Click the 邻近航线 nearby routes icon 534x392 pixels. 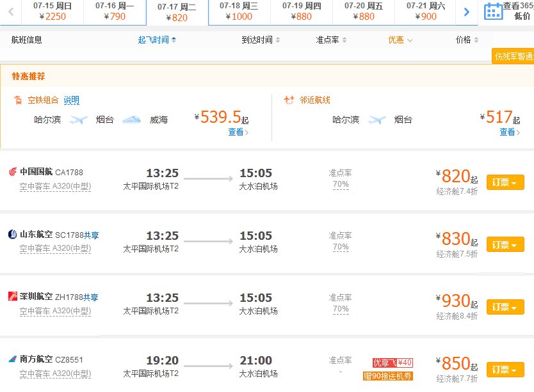[288, 100]
